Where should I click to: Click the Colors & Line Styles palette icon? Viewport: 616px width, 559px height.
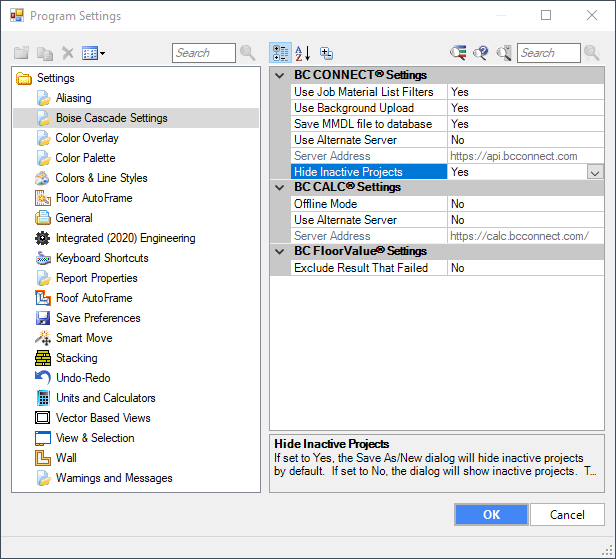pyautogui.click(x=42, y=178)
